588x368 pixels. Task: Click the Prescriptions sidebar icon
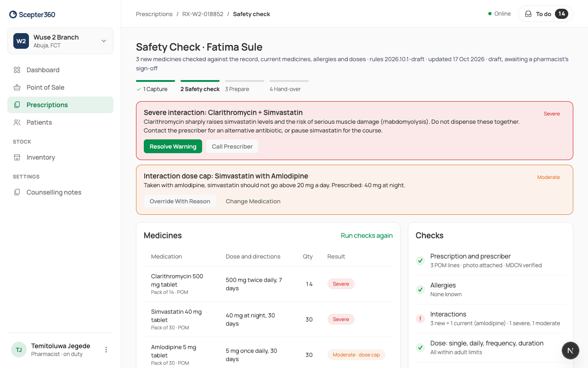coord(17,105)
